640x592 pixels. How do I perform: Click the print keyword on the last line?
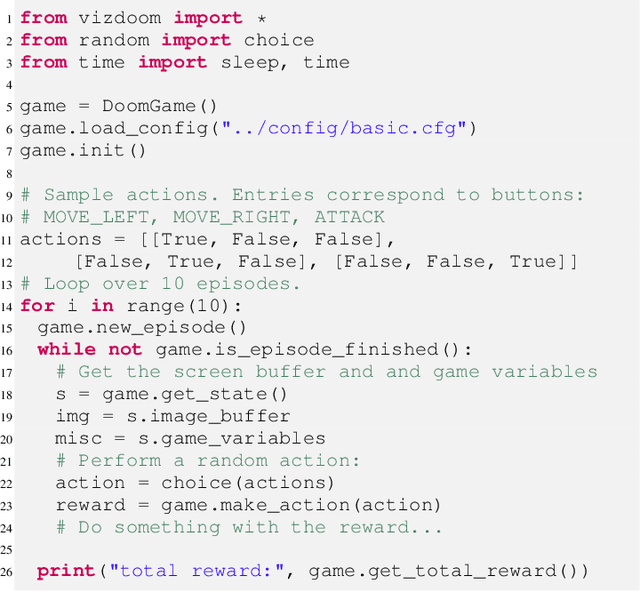tap(66, 571)
